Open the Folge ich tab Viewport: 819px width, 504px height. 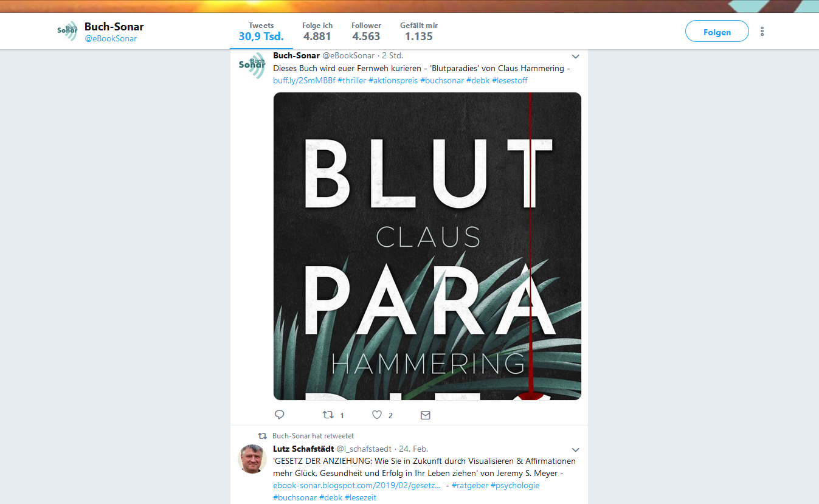[x=317, y=31]
